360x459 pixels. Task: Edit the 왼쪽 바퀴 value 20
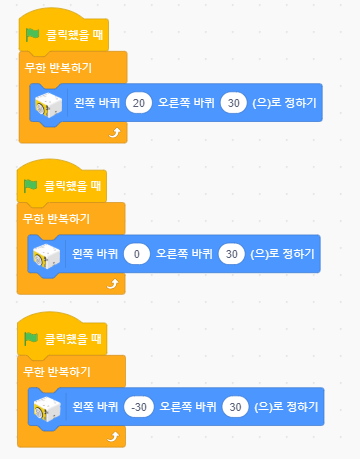[x=139, y=103]
